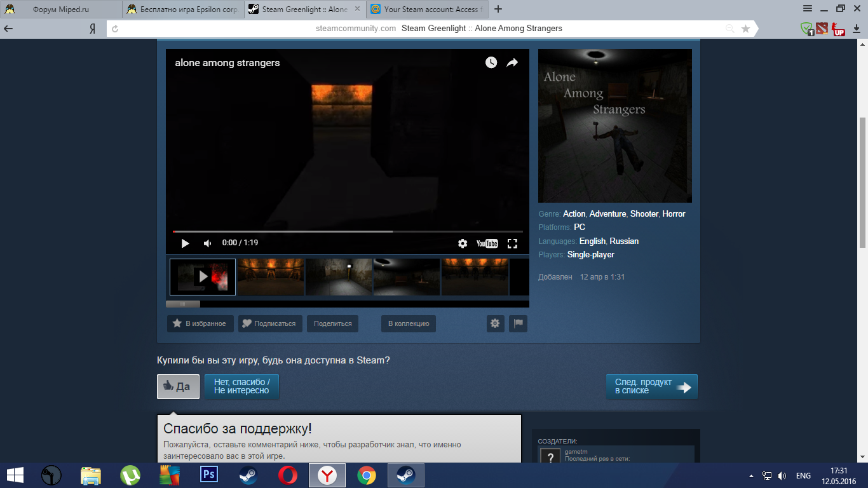Open the volume control in system tray
The width and height of the screenshot is (868, 488).
tap(782, 476)
